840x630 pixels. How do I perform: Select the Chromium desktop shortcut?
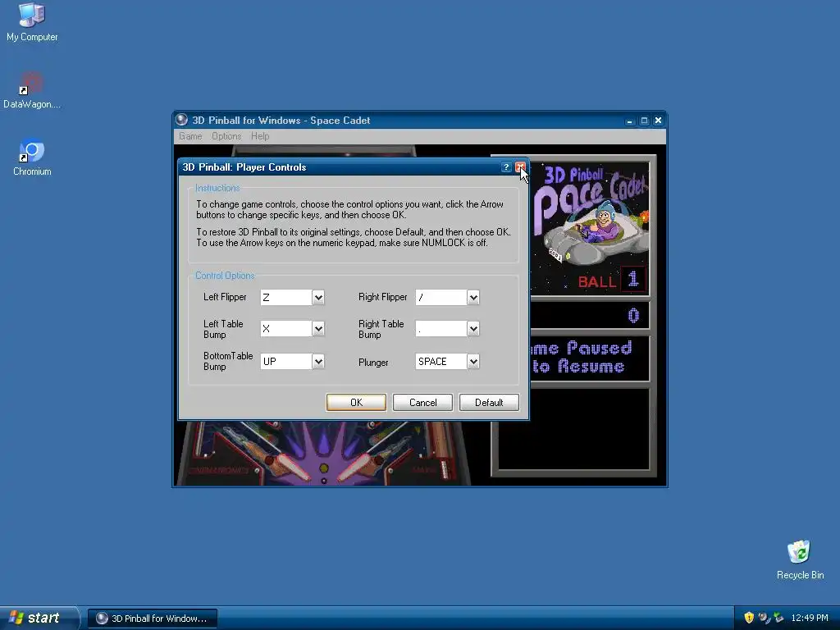pyautogui.click(x=32, y=157)
